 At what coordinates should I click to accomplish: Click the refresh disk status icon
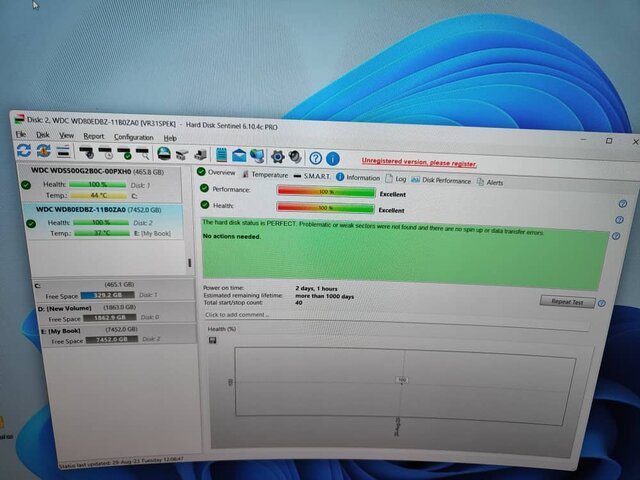(23, 150)
